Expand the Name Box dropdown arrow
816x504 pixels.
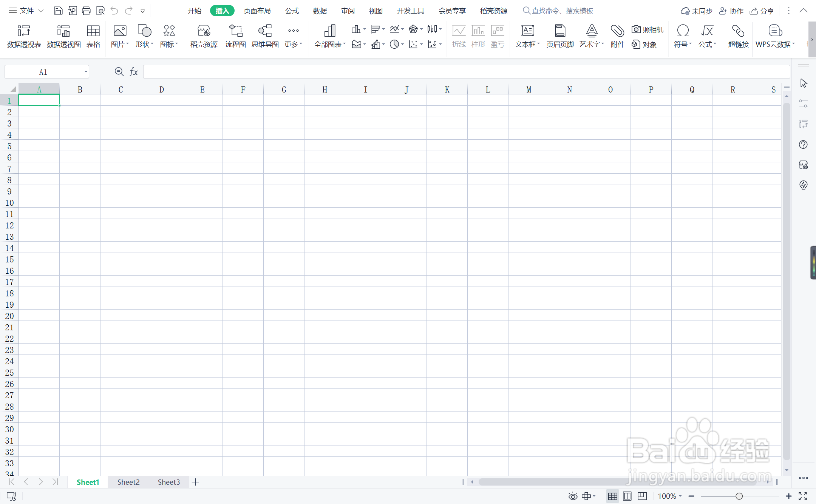86,72
